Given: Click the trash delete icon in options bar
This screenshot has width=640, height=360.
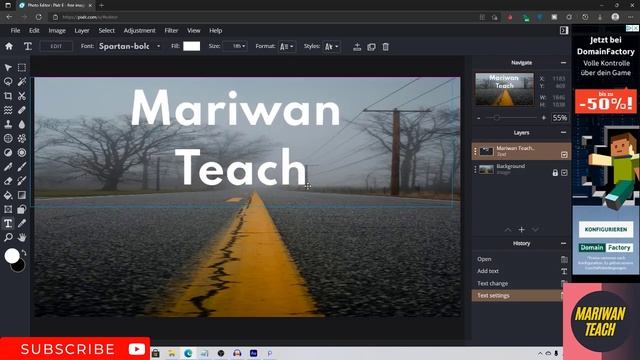Looking at the screenshot, I should click(x=386, y=47).
